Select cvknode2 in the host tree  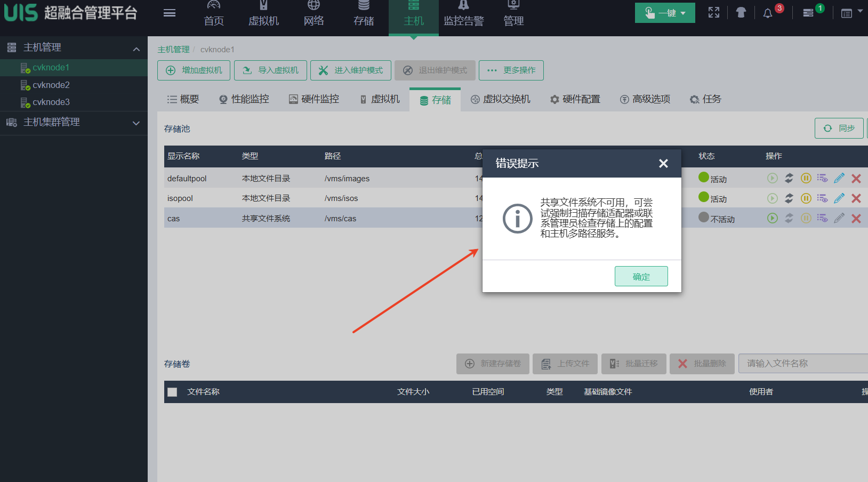[51, 85]
